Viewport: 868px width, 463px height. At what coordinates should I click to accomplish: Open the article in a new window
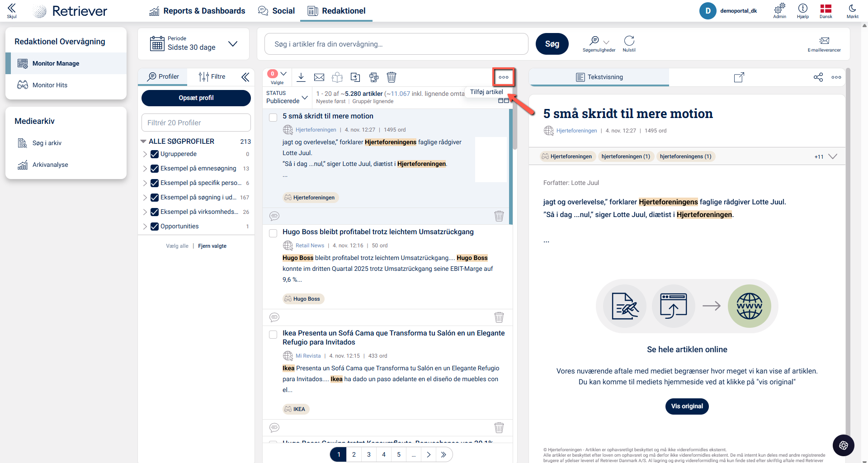[739, 77]
